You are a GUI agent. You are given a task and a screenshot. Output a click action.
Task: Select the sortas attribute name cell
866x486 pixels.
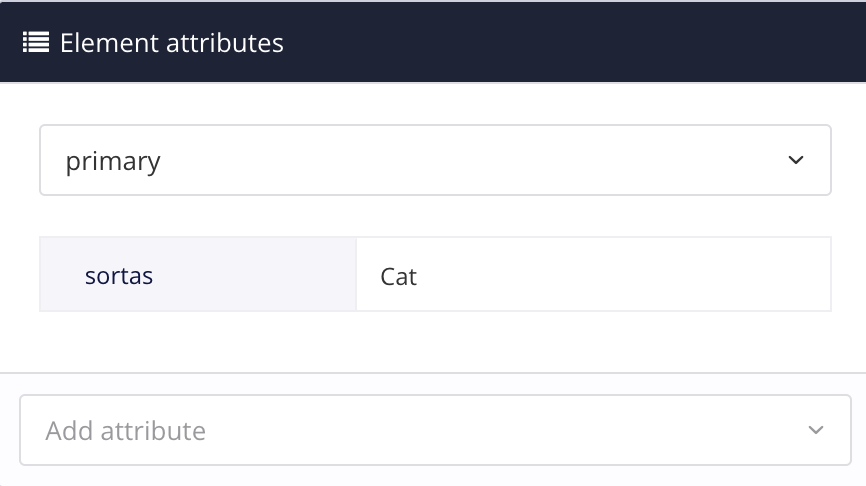pyautogui.click(x=197, y=275)
